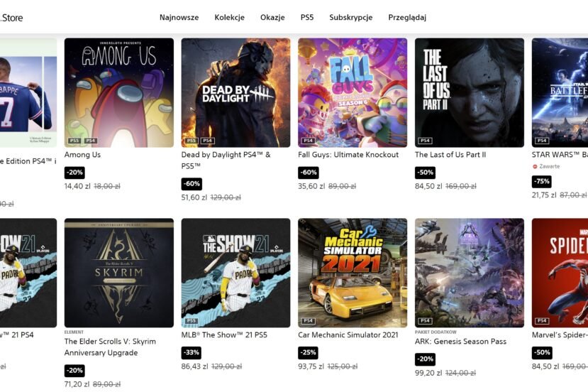Screen dimensions: 588x392
Task: Click the Among Us title link
Action: 82,155
